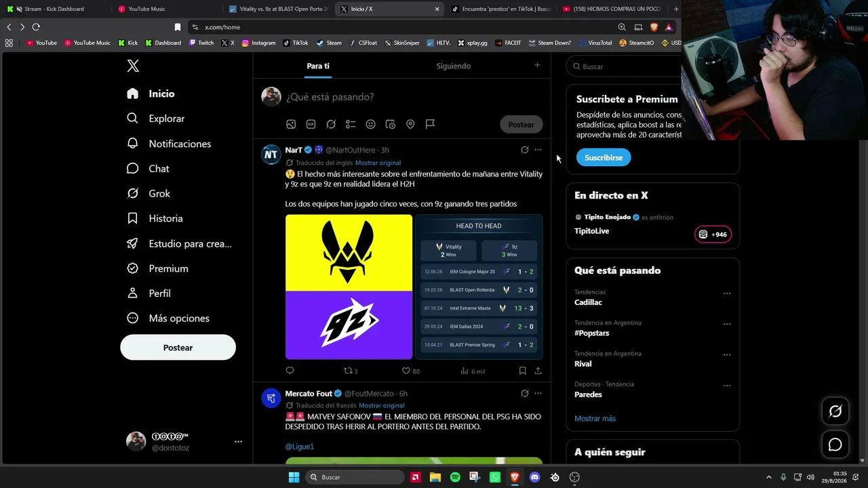The width and height of the screenshot is (868, 488).
Task: Open the browser zoom control
Action: (x=622, y=27)
